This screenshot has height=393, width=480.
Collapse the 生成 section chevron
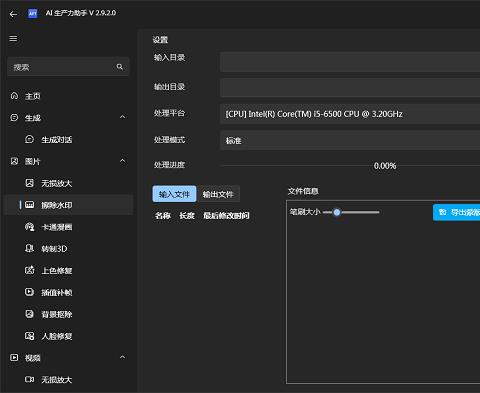click(x=123, y=117)
